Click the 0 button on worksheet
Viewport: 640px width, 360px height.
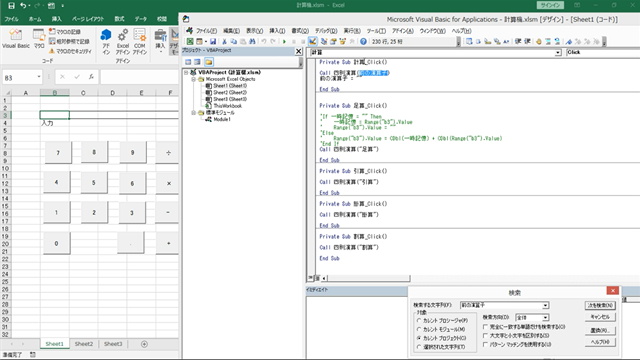tap(56, 243)
